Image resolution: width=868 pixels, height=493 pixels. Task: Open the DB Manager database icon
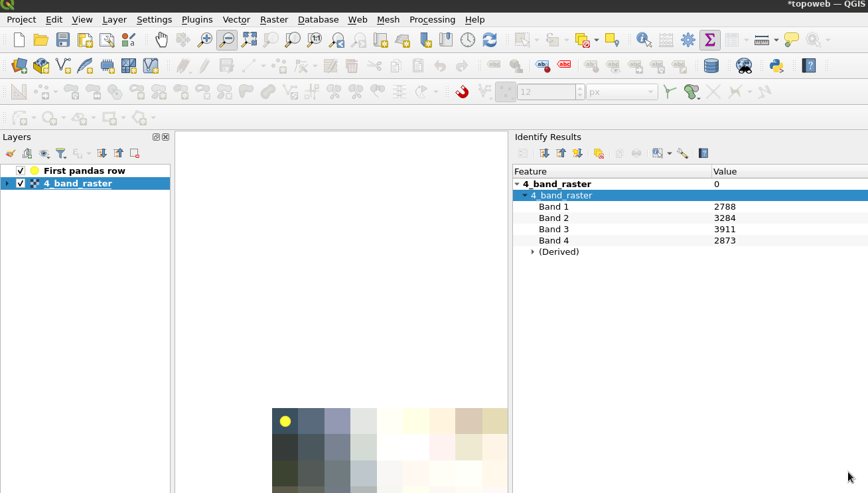(x=711, y=66)
